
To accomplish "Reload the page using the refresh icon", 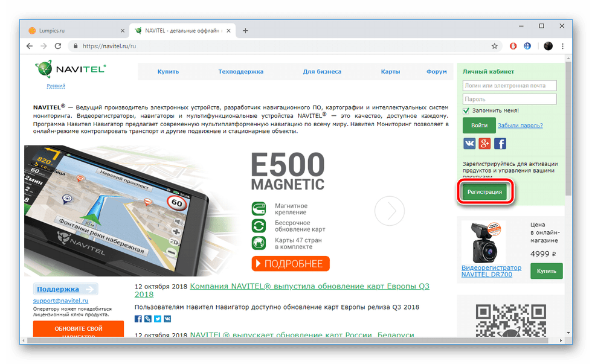I will (59, 46).
